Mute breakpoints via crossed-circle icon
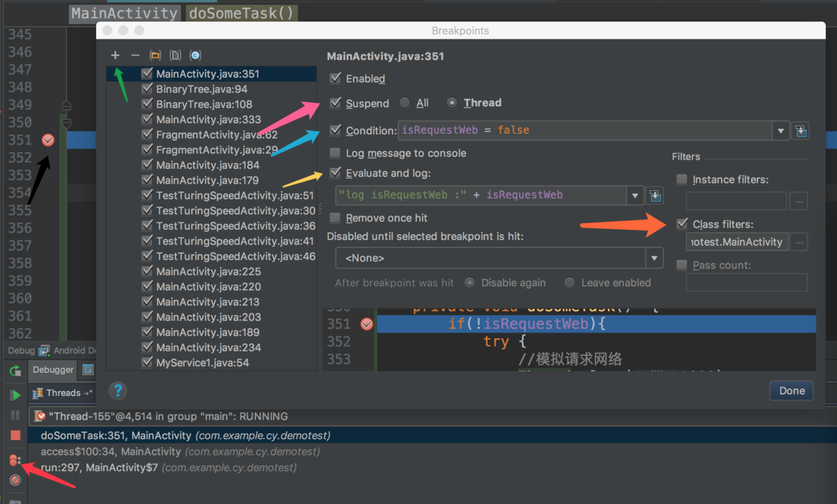This screenshot has width=837, height=504. tap(14, 480)
